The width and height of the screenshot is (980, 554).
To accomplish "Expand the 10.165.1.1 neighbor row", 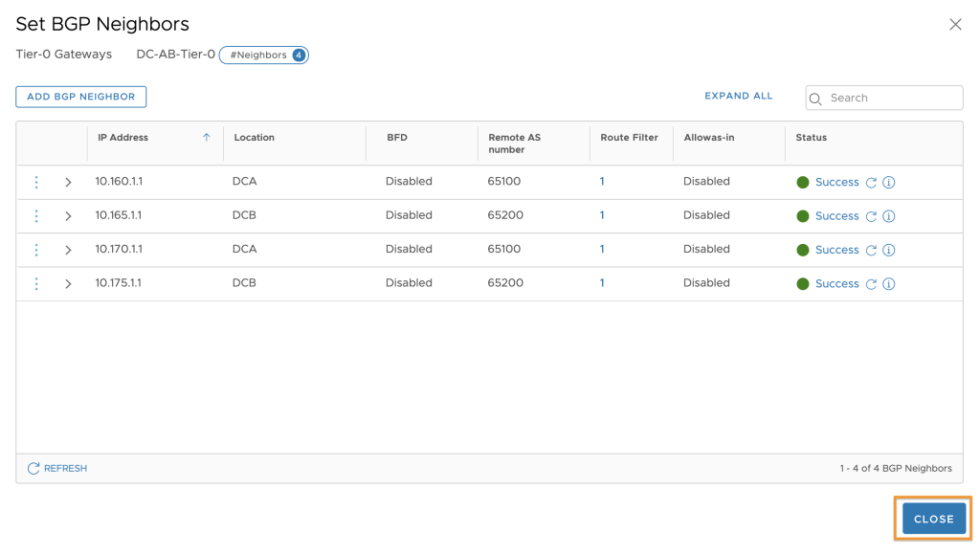I will [x=68, y=216].
